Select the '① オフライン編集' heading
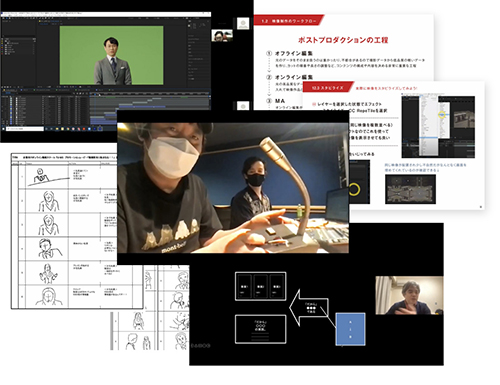Viewport: 500px width, 385px height. click(x=289, y=53)
